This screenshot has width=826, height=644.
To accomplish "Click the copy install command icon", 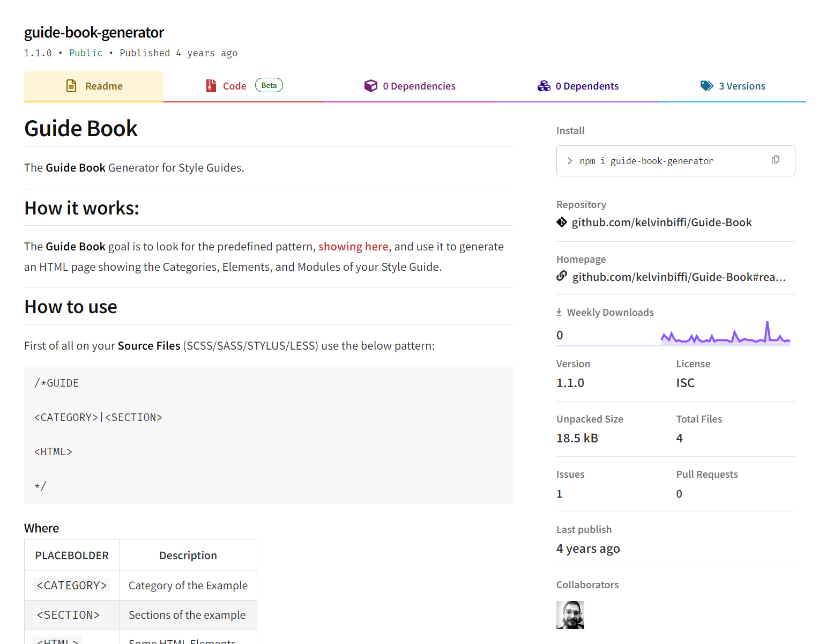I will tap(775, 160).
